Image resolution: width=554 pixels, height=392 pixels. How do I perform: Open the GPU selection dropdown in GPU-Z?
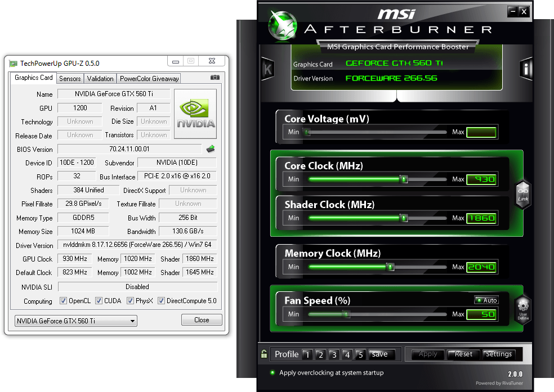75,321
